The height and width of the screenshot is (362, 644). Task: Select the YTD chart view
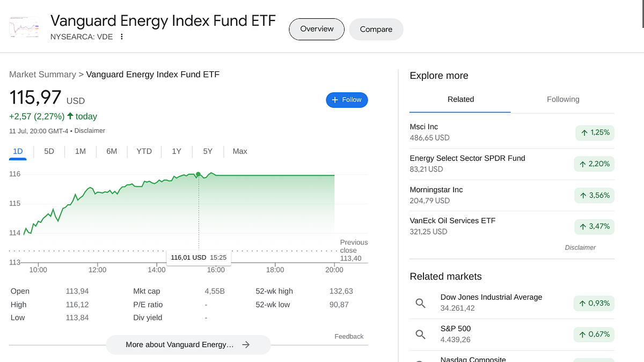144,151
